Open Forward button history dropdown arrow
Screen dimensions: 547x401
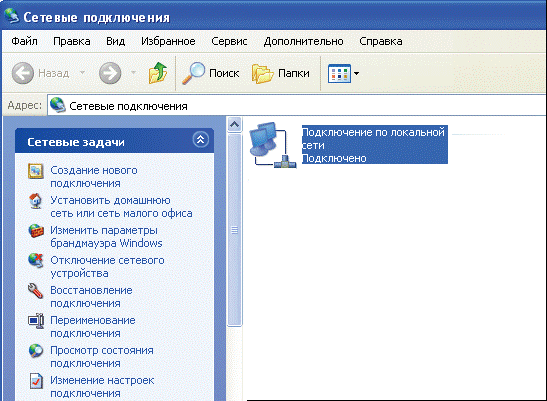pos(133,73)
